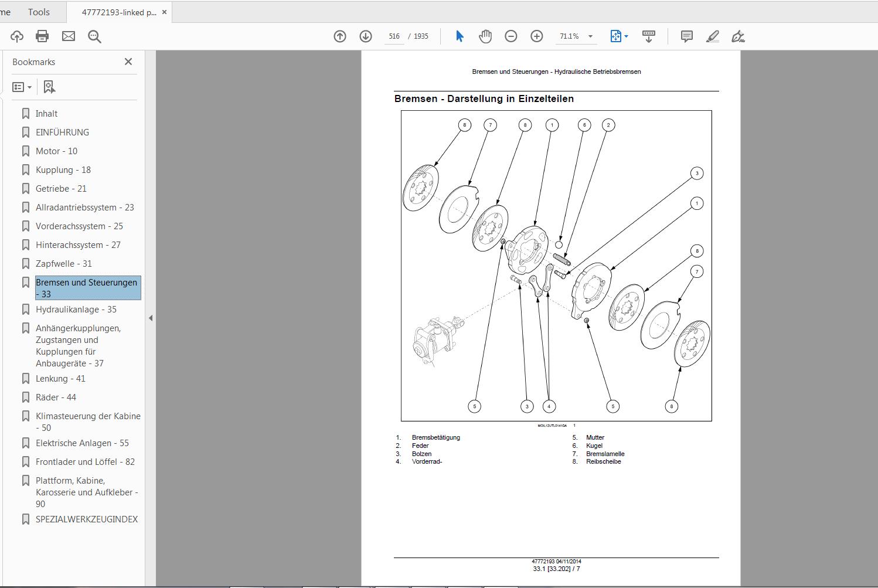This screenshot has width=878, height=588.
Task: Activate the Highlight text tool
Action: point(712,36)
